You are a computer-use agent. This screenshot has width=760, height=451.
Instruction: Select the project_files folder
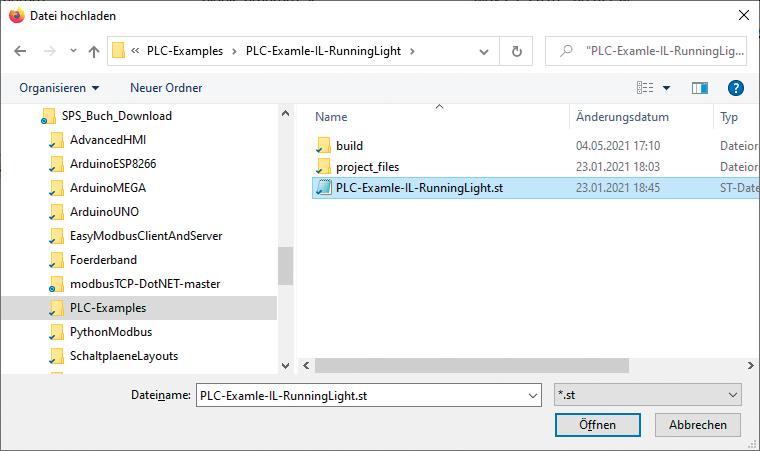pos(367,167)
